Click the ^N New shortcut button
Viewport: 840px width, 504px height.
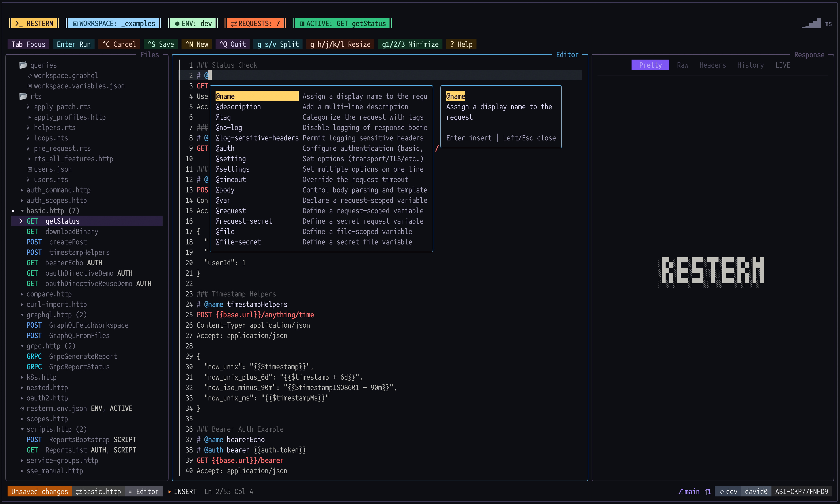[197, 44]
